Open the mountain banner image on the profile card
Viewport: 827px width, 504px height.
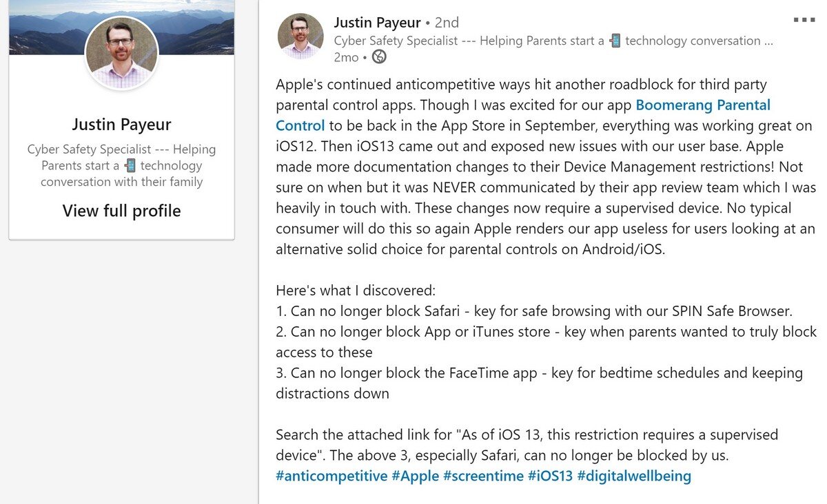click(41, 28)
